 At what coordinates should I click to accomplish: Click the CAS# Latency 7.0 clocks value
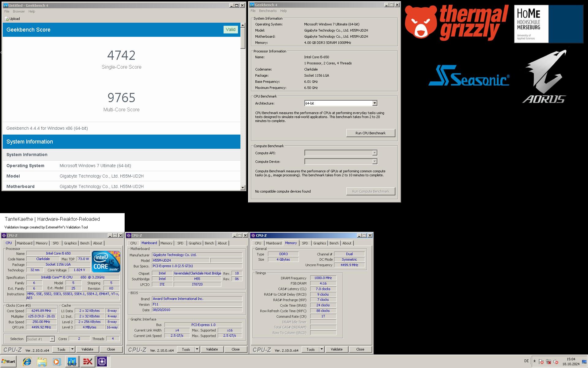coord(323,289)
